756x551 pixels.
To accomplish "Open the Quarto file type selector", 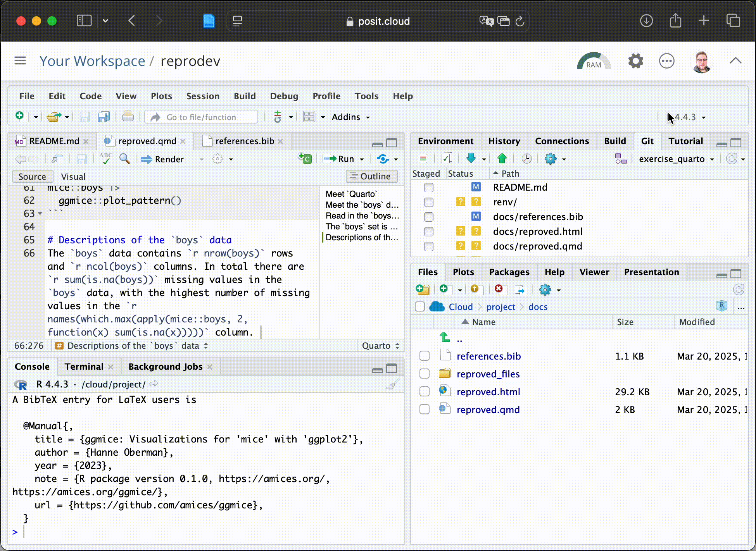I will 381,346.
